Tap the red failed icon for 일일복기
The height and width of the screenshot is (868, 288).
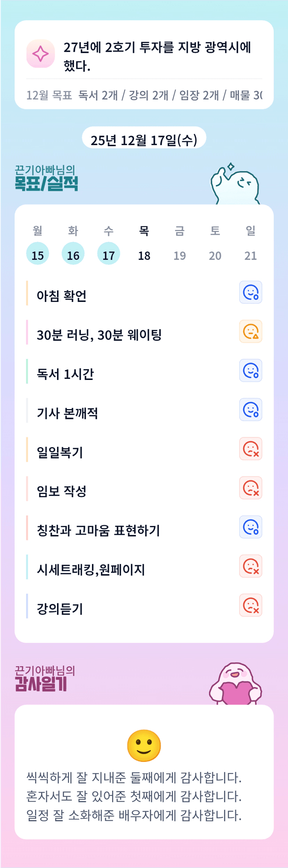tap(250, 449)
